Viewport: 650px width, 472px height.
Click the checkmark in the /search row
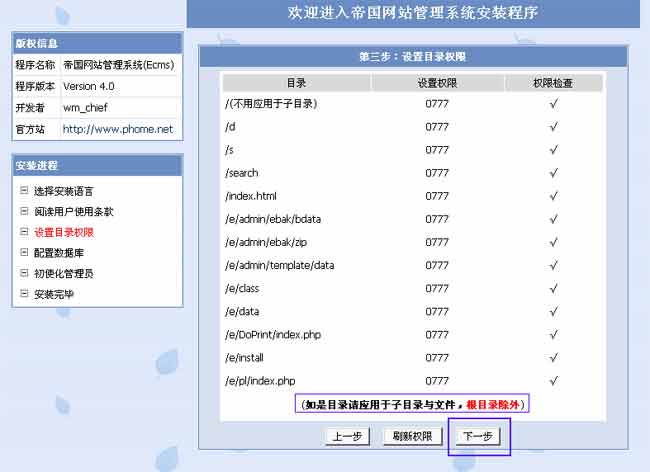pyautogui.click(x=553, y=173)
